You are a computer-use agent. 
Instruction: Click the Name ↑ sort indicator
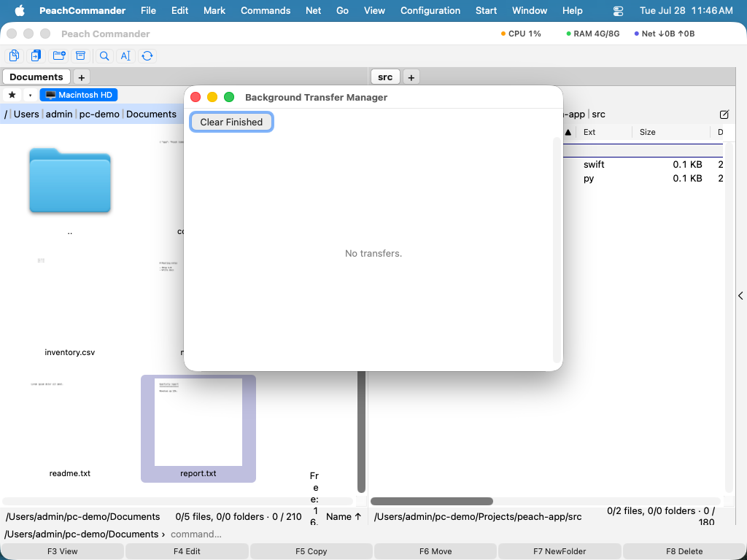coord(344,517)
